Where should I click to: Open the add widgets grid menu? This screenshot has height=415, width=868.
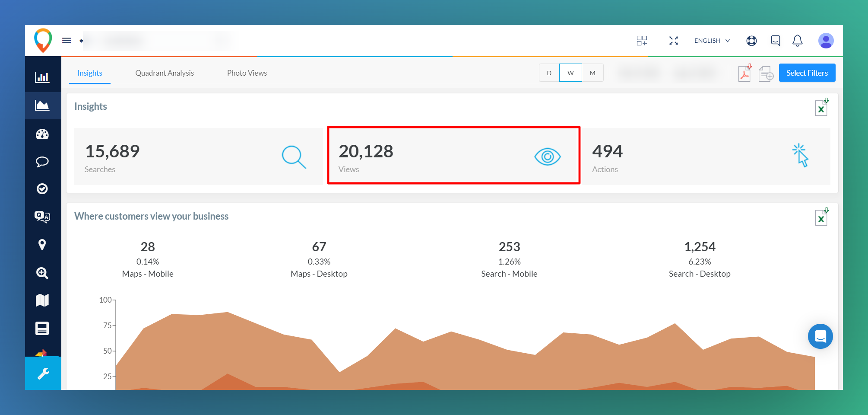[642, 41]
